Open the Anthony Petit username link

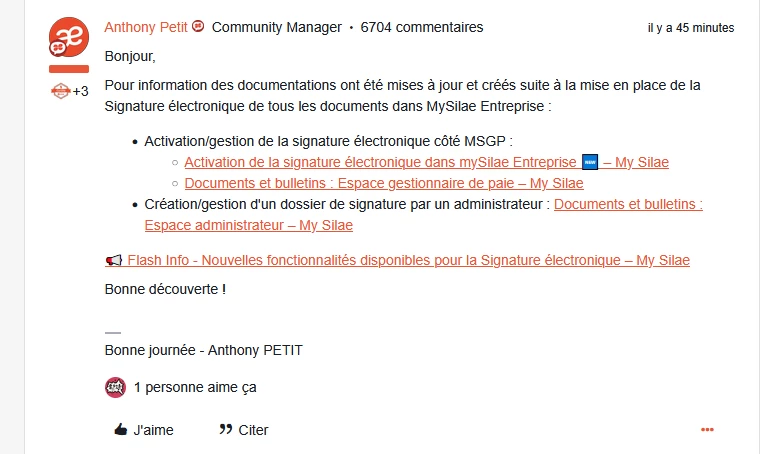pyautogui.click(x=146, y=27)
